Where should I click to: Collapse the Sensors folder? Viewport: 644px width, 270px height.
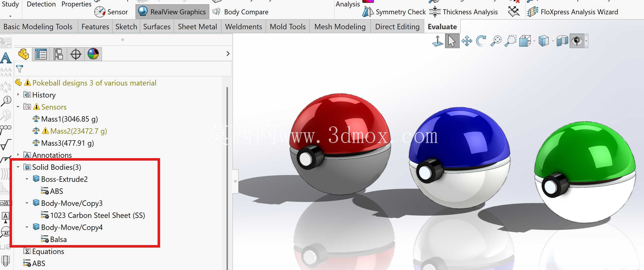click(18, 107)
